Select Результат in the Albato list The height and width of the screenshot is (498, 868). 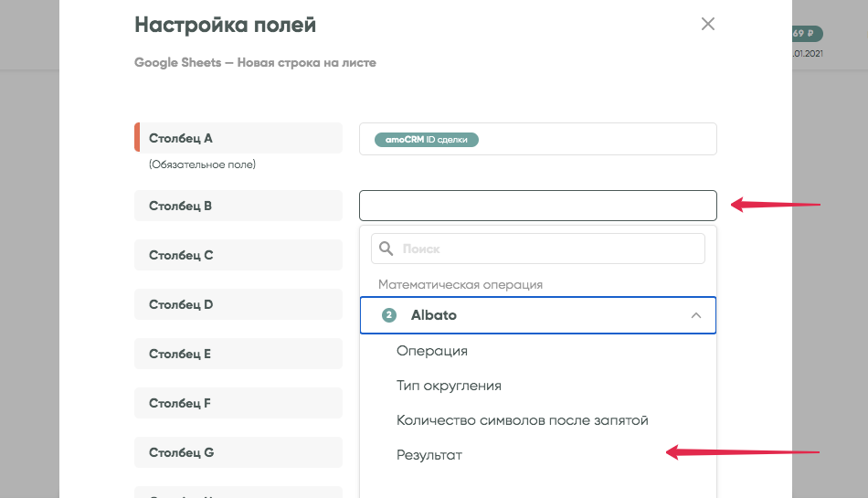coord(429,455)
